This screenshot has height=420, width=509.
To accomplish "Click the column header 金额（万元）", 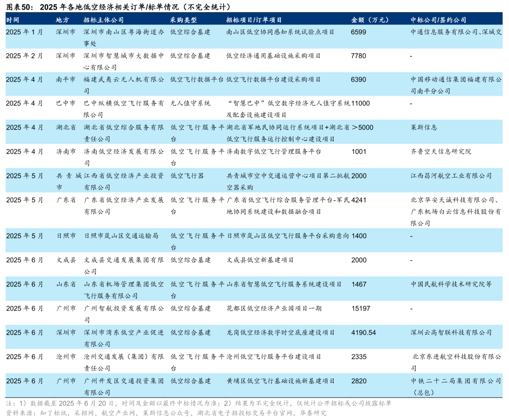I will [370, 20].
